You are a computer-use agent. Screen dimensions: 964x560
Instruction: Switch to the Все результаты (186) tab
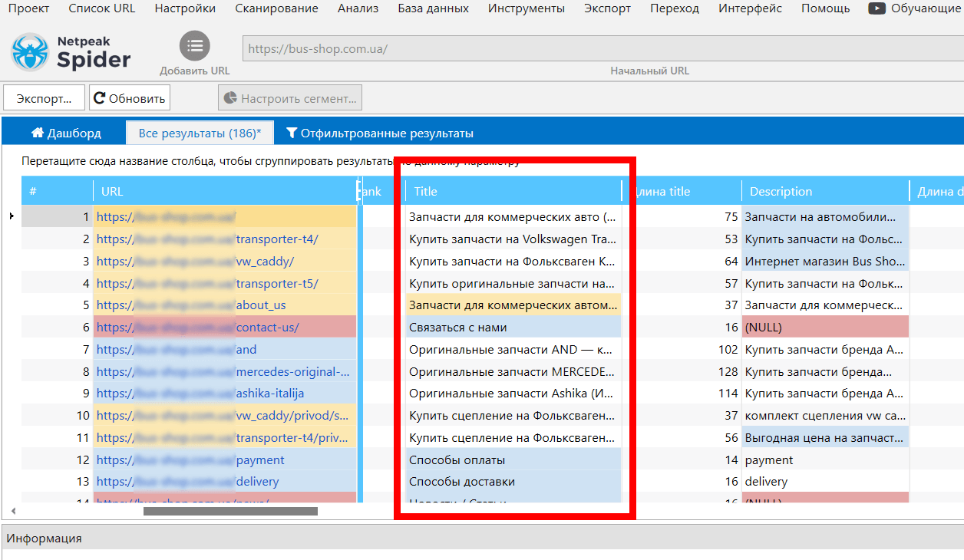pyautogui.click(x=200, y=133)
